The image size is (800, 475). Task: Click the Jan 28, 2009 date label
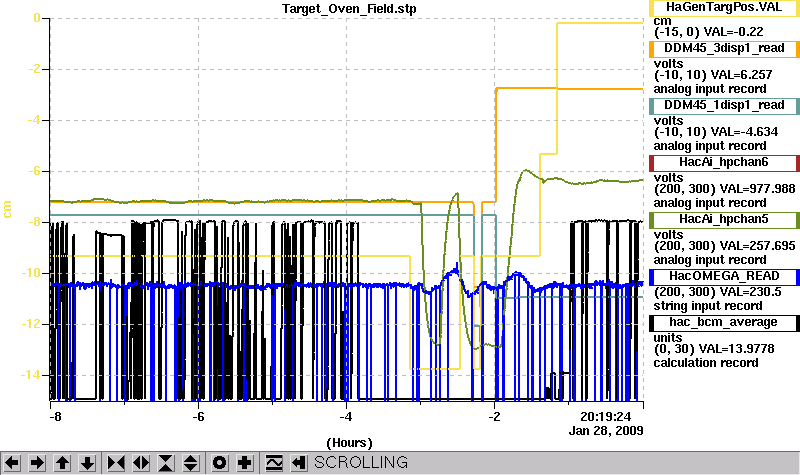[606, 431]
